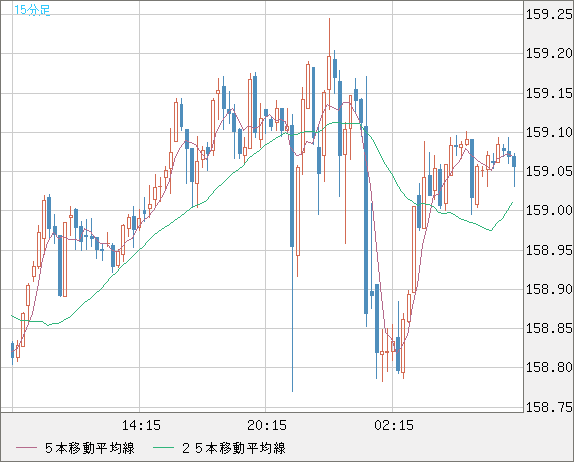Image resolution: width=574 pixels, height=462 pixels.
Task: Click the 5本移動平均線 legend label
Action: 90,448
